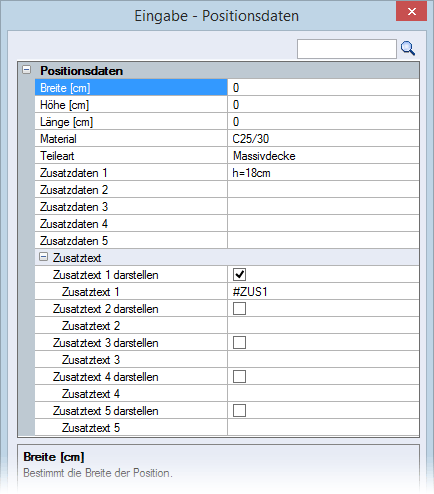
Task: Select the Breite [cm] value field
Action: click(x=323, y=88)
